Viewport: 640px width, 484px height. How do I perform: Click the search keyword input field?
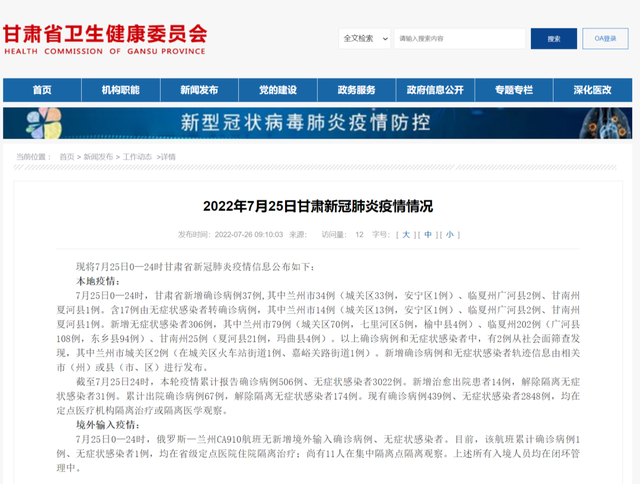pyautogui.click(x=459, y=39)
